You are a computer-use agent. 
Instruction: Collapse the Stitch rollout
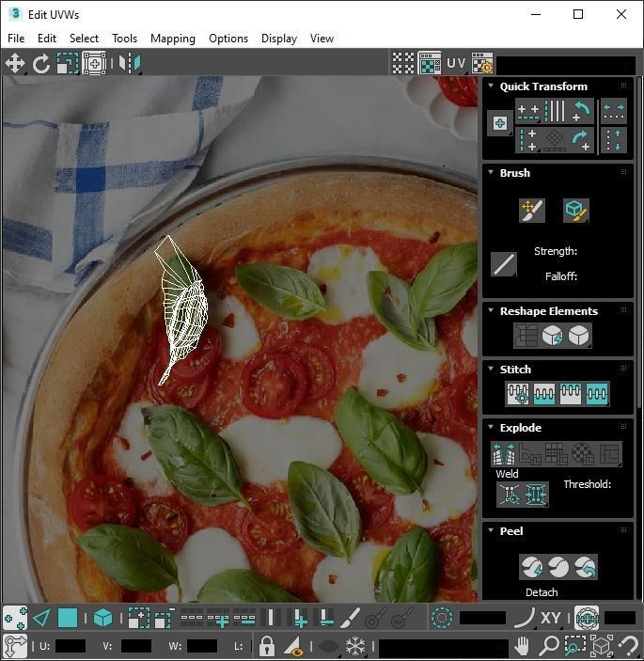point(491,369)
